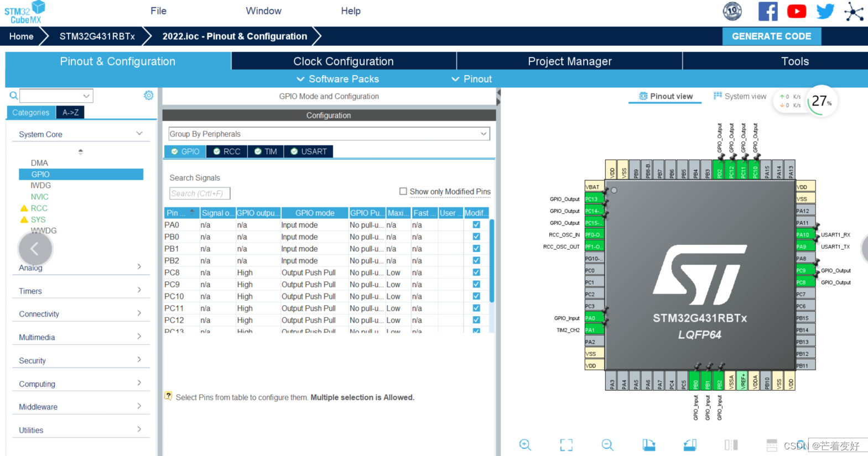Open the STM32CubeMX logo home icon
This screenshot has height=456, width=868.
[24, 12]
